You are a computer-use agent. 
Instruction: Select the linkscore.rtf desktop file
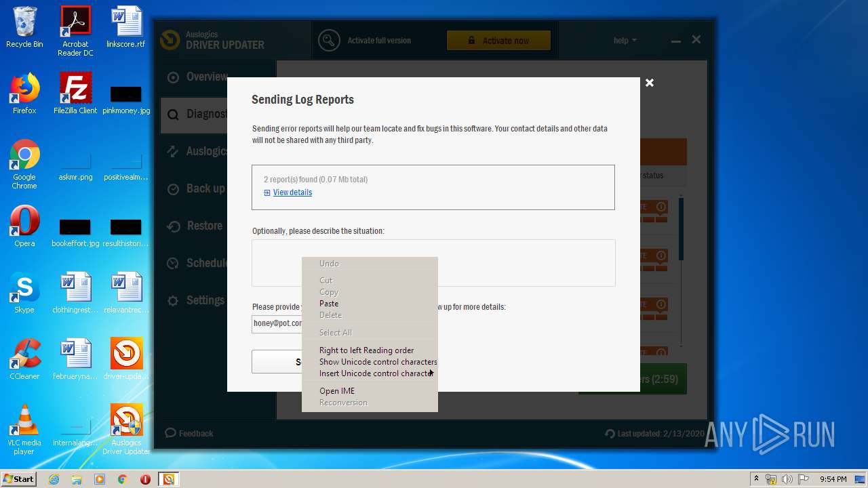pos(126,27)
